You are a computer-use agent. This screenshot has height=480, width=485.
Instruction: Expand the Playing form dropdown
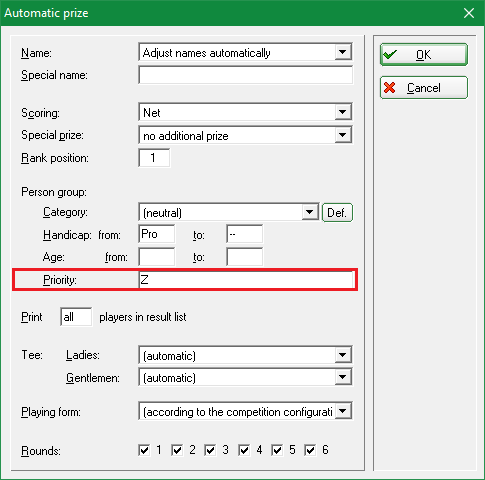pos(343,411)
